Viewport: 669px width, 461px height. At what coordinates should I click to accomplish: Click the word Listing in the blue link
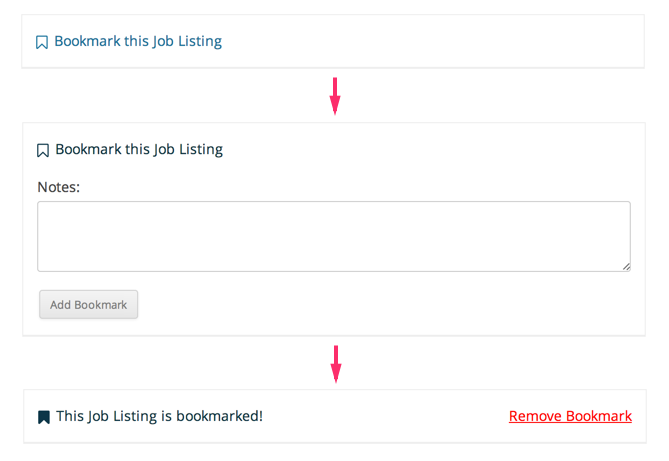[200, 41]
